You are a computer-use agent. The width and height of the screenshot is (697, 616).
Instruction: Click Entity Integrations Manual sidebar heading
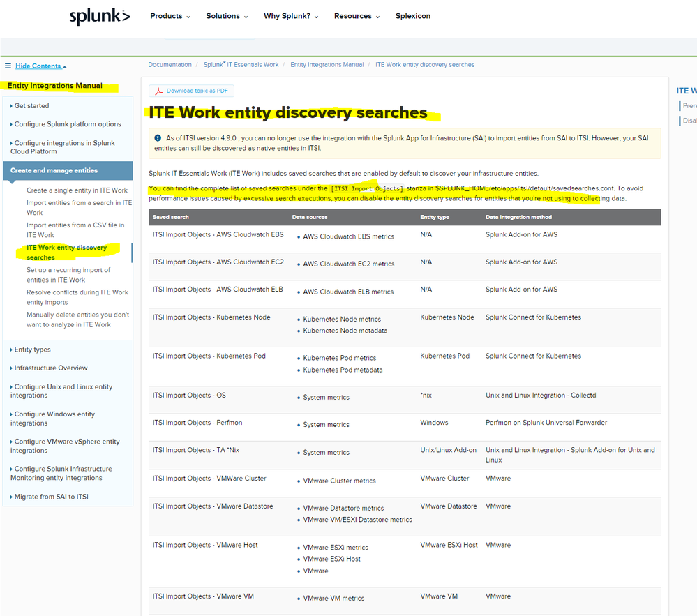54,86
